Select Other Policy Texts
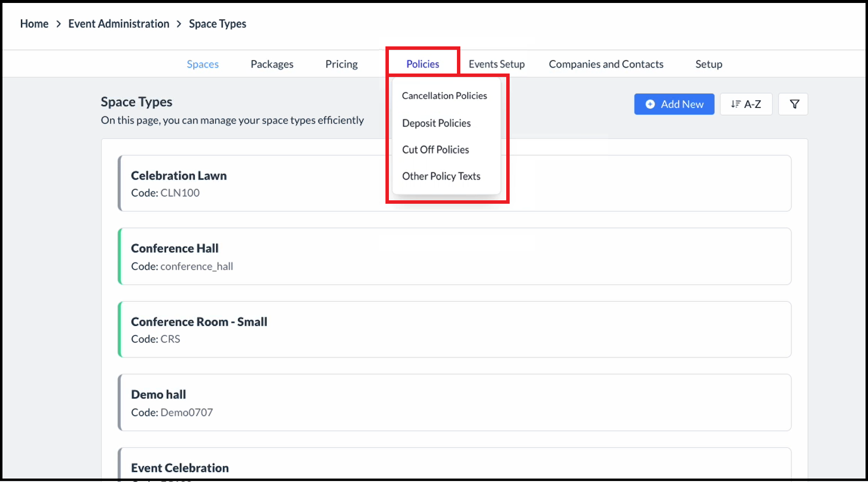The height and width of the screenshot is (482, 868). coord(441,177)
